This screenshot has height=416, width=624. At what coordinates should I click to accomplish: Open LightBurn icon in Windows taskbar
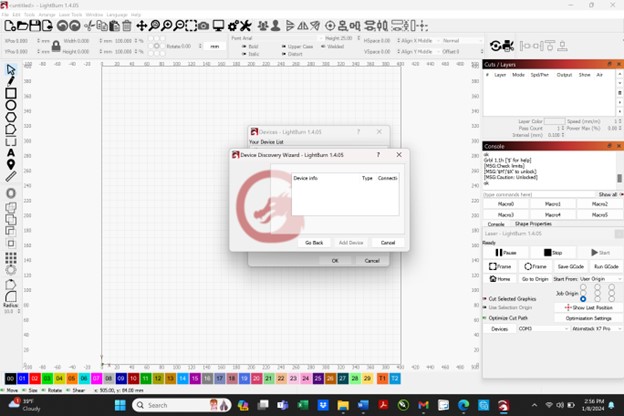(503, 405)
